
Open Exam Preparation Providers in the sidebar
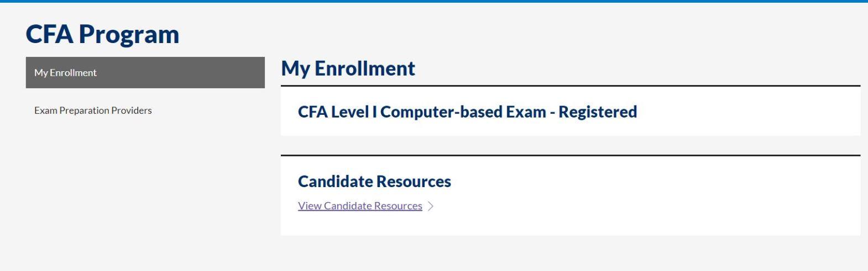tap(93, 110)
